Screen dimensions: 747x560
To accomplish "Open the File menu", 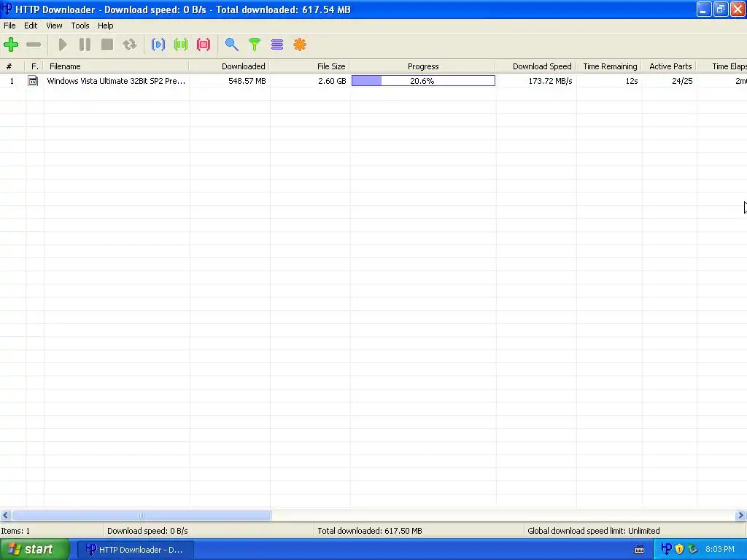I will pos(9,26).
